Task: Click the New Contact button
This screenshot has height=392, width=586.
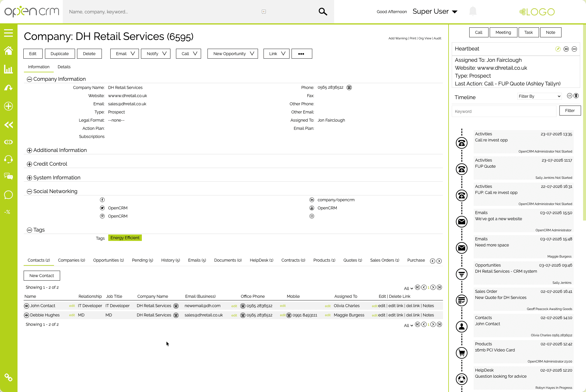Action: click(42, 276)
